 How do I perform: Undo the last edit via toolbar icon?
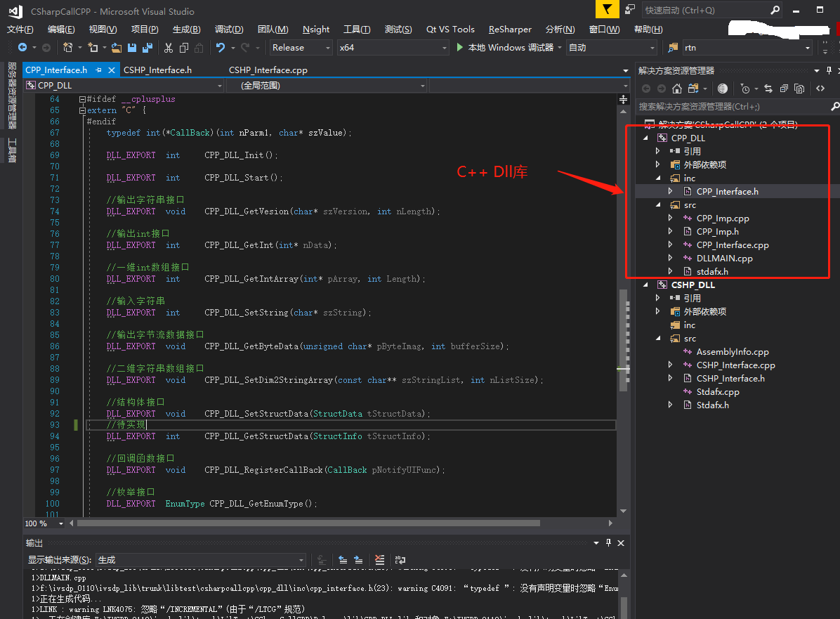click(222, 47)
